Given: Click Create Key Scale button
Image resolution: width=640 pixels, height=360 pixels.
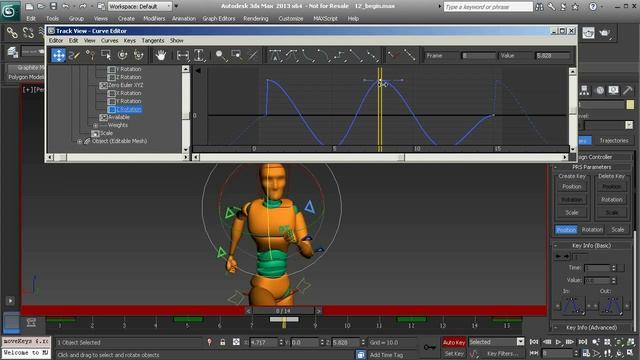Looking at the screenshot, I should pyautogui.click(x=571, y=213).
